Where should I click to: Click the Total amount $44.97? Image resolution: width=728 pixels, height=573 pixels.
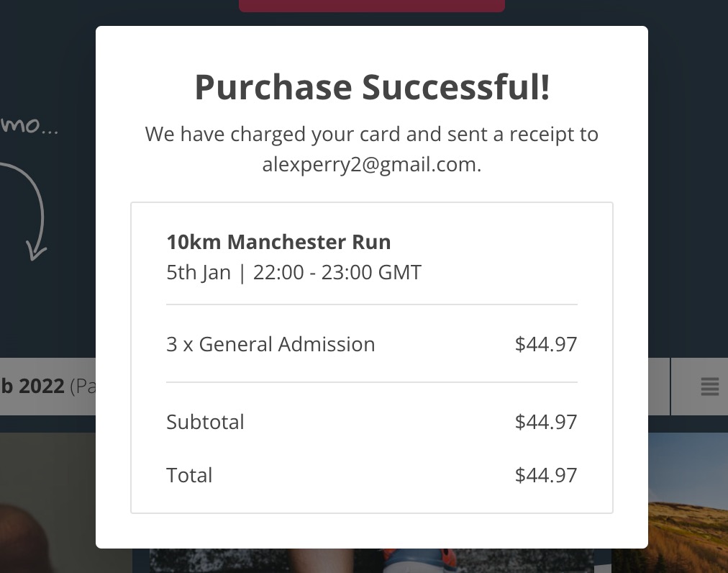(546, 475)
